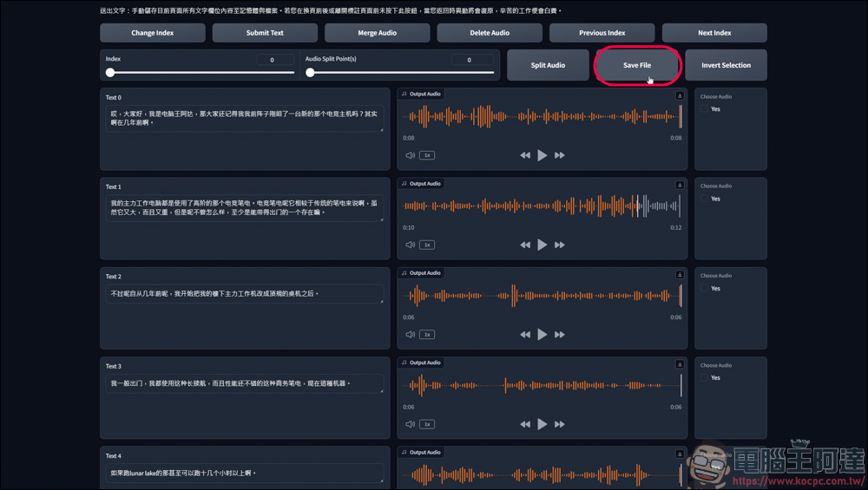868x490 pixels.
Task: Fast-forward the Text 1 output audio
Action: (560, 245)
